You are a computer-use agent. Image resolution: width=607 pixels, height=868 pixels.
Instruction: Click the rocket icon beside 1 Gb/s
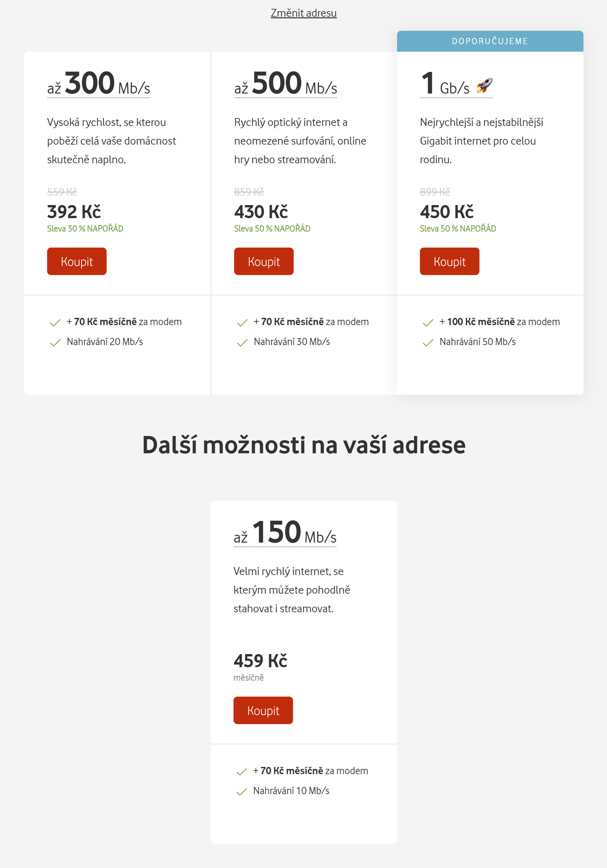[x=484, y=86]
